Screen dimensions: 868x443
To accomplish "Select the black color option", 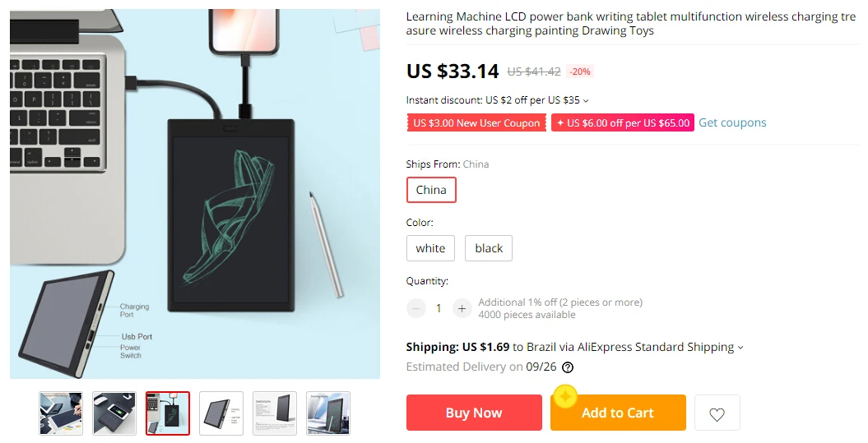I will [489, 248].
